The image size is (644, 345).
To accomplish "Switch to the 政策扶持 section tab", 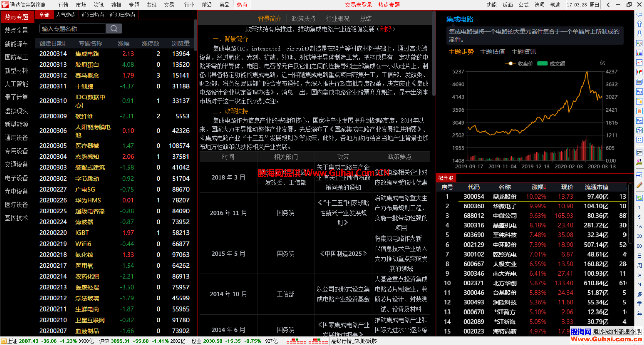I will (304, 19).
